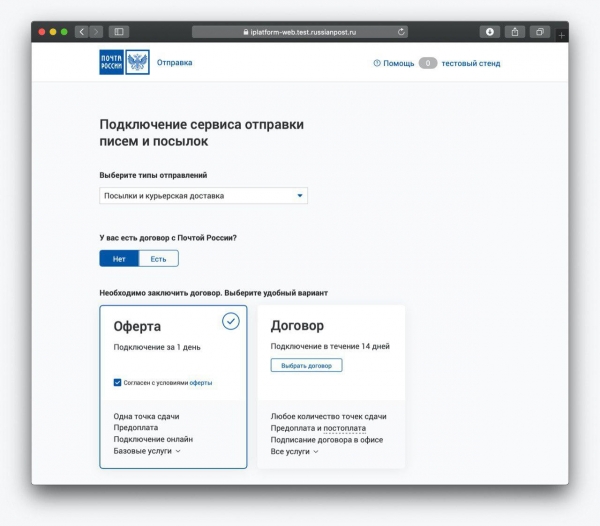Select 'Есть' for existing contract
This screenshot has width=600, height=526.
(158, 259)
